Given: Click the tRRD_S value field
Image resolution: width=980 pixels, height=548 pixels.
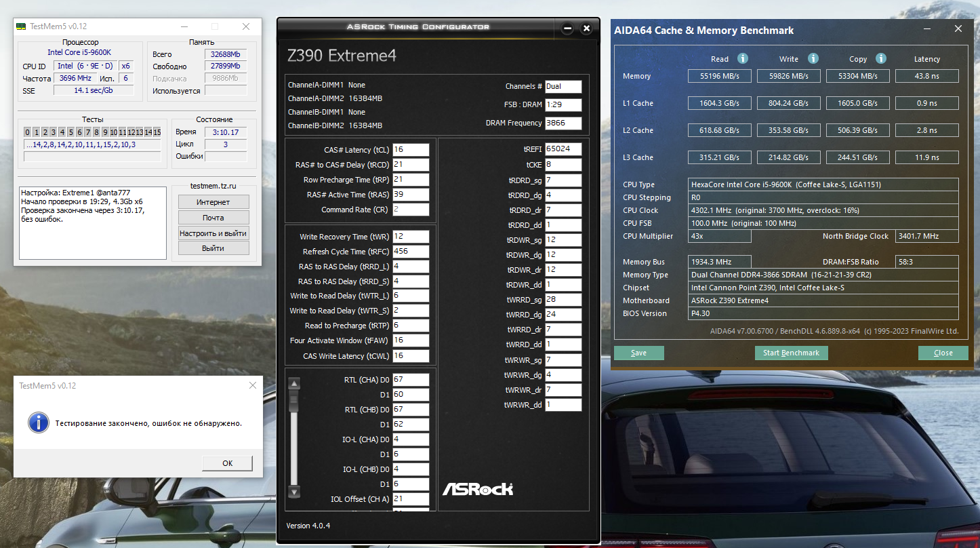Looking at the screenshot, I should [x=411, y=281].
